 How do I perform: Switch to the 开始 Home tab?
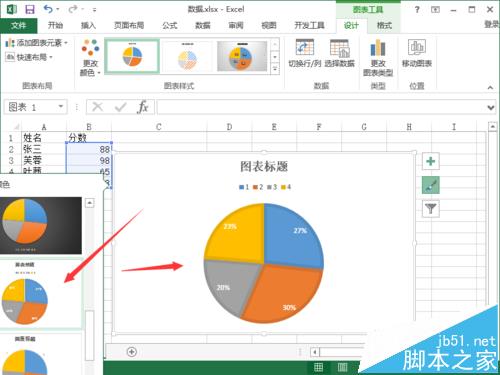coord(55,25)
